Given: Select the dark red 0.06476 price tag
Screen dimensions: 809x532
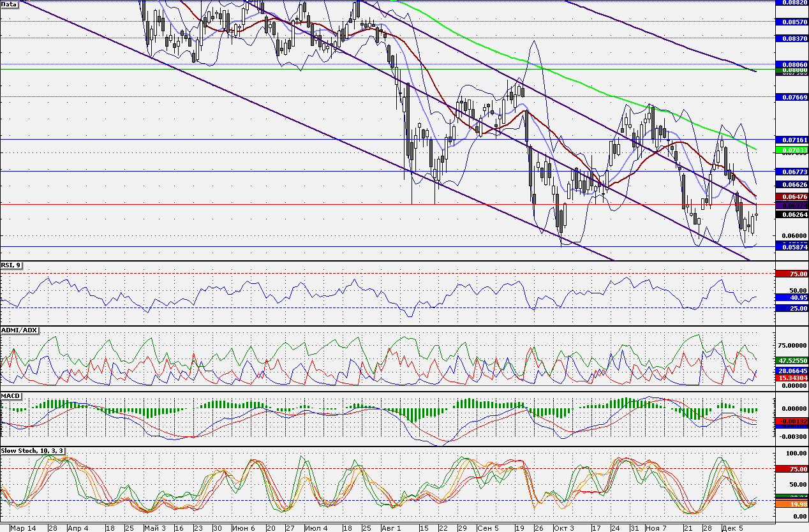Looking at the screenshot, I should coord(792,198).
